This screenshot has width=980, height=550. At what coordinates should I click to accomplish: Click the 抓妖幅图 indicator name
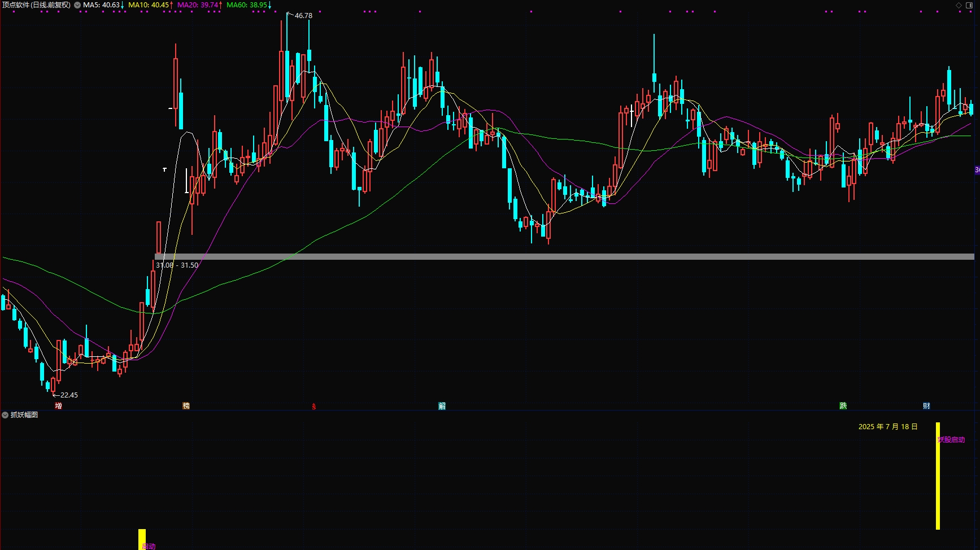pyautogui.click(x=24, y=415)
